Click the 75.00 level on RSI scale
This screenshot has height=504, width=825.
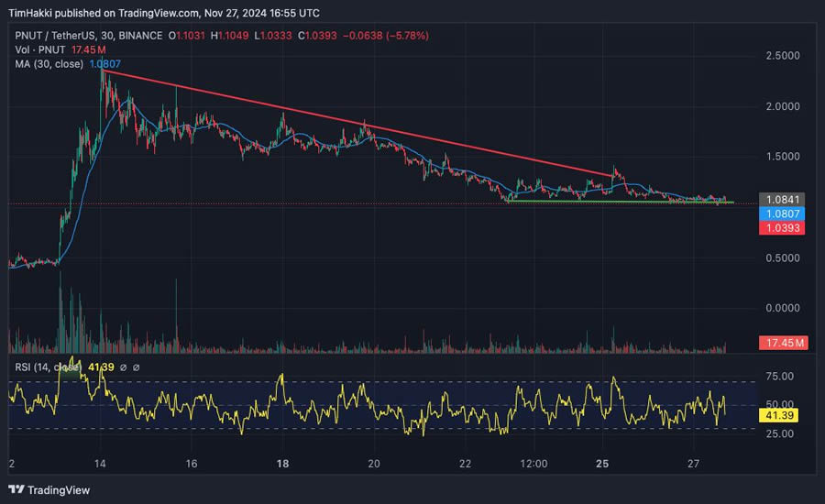(780, 376)
